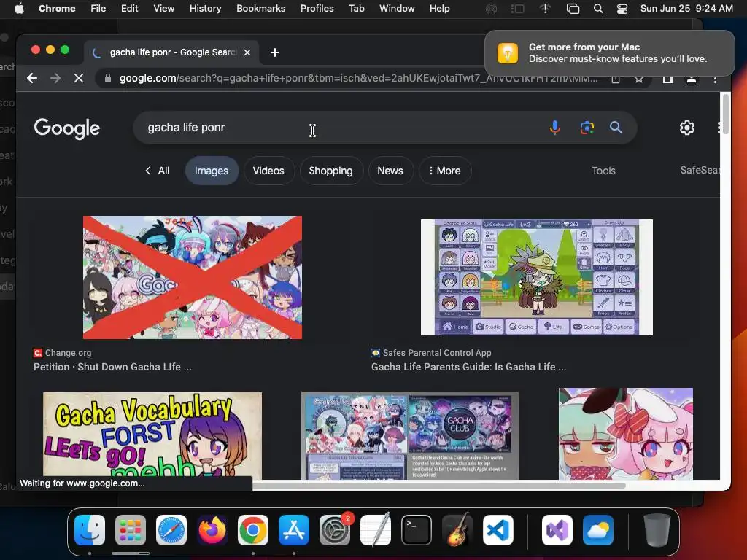This screenshot has width=747, height=560.
Task: Open the File menu
Action: coord(98,9)
